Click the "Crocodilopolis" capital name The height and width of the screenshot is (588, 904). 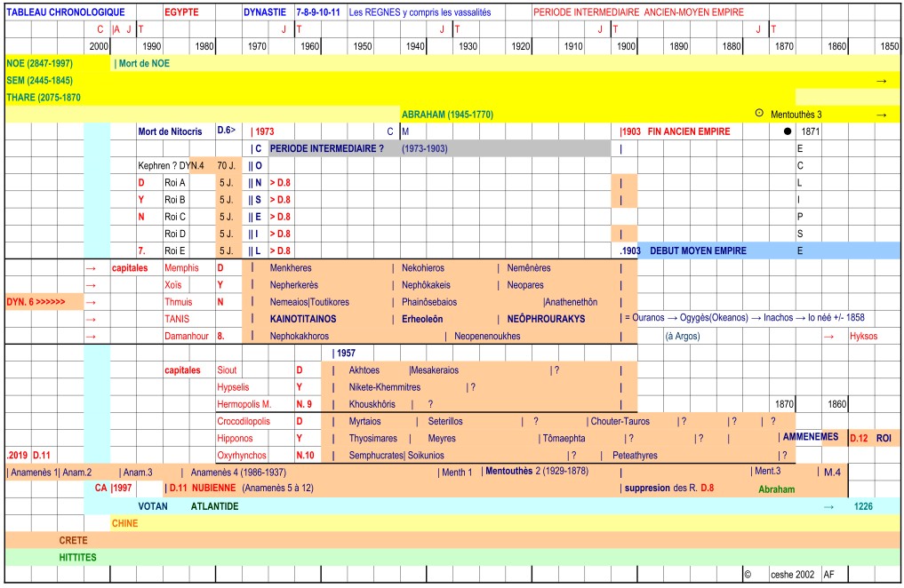coord(244,422)
